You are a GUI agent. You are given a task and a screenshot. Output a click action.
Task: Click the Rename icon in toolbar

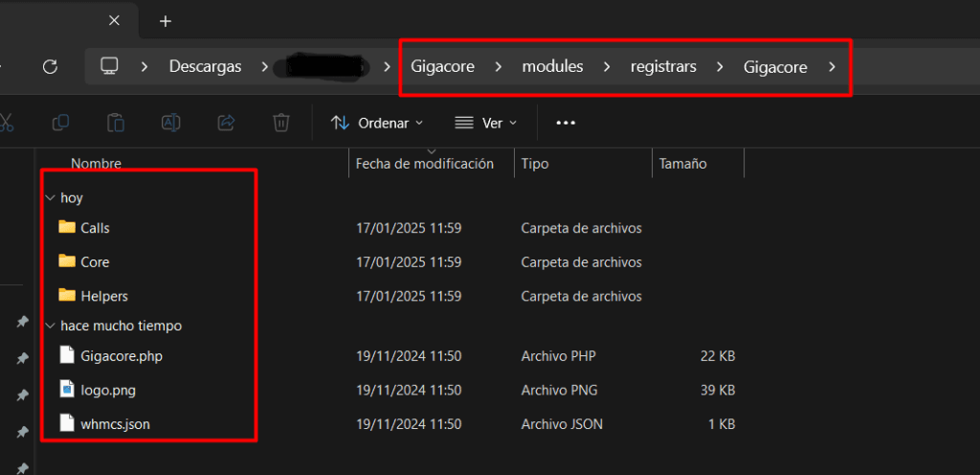tap(171, 123)
